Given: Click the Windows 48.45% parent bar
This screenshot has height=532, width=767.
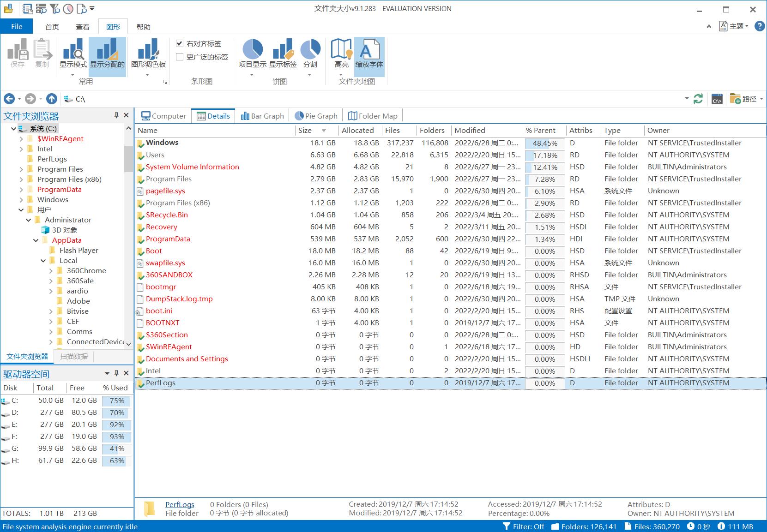Looking at the screenshot, I should click(x=545, y=143).
